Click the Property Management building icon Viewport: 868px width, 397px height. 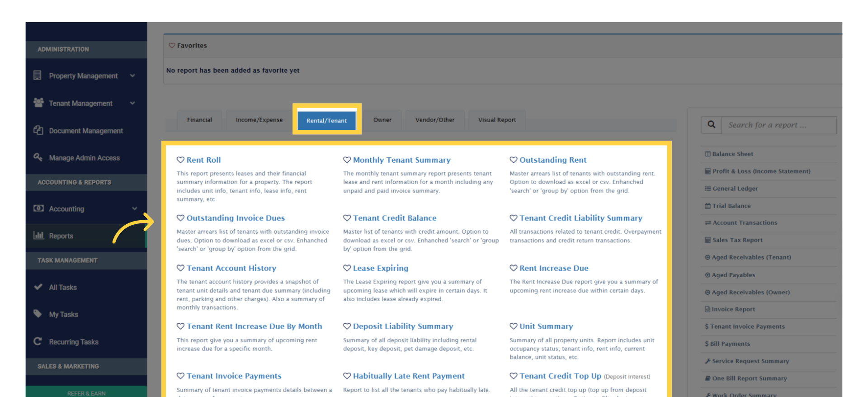pos(38,75)
